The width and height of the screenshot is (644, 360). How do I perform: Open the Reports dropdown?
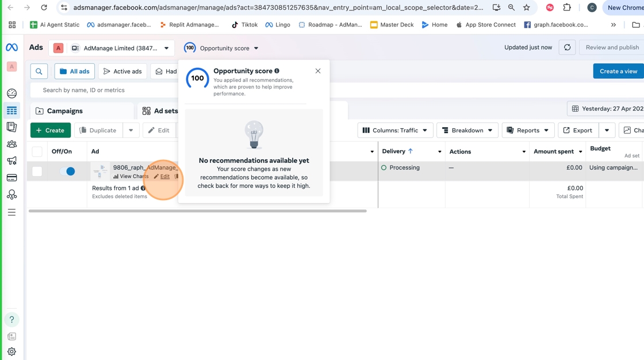coord(528,131)
